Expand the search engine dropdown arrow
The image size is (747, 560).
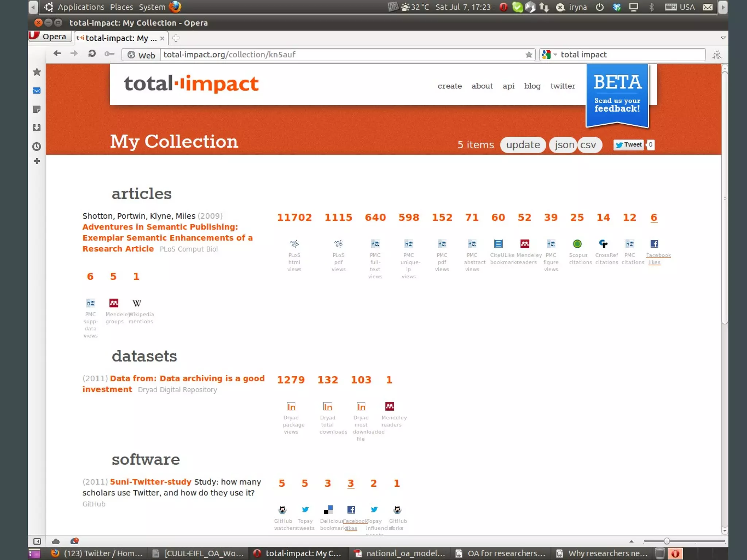click(x=555, y=55)
